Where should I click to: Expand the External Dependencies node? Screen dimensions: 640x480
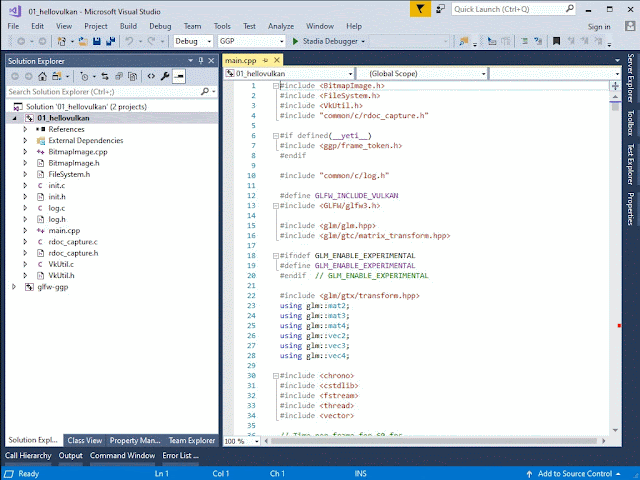coord(25,141)
